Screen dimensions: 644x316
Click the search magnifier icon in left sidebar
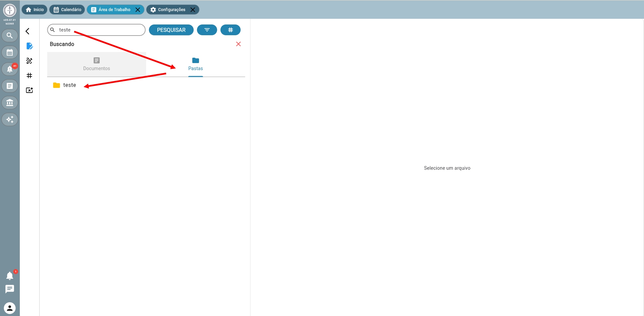pos(10,36)
